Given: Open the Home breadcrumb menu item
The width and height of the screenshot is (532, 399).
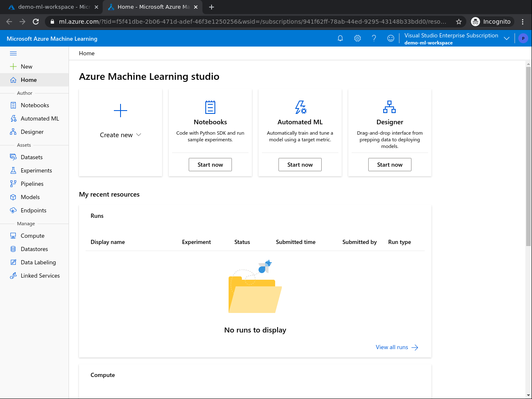Looking at the screenshot, I should click(86, 53).
